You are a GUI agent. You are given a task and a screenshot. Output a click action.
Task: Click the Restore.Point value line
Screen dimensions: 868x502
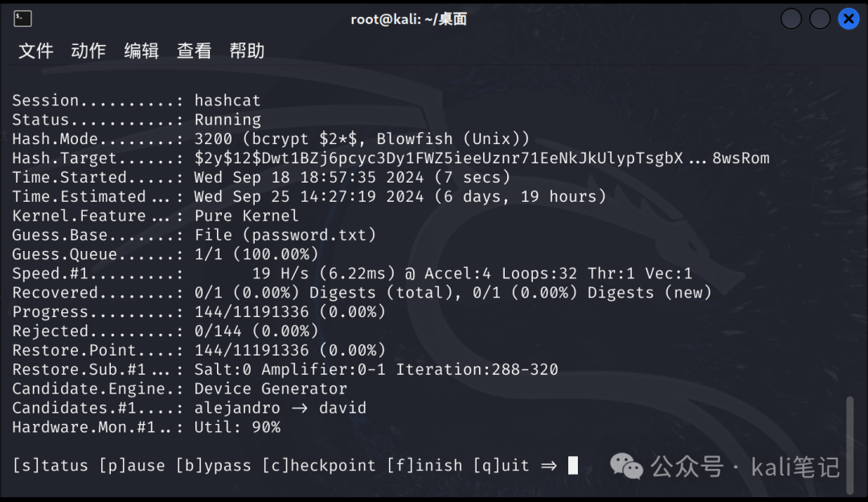pos(289,350)
